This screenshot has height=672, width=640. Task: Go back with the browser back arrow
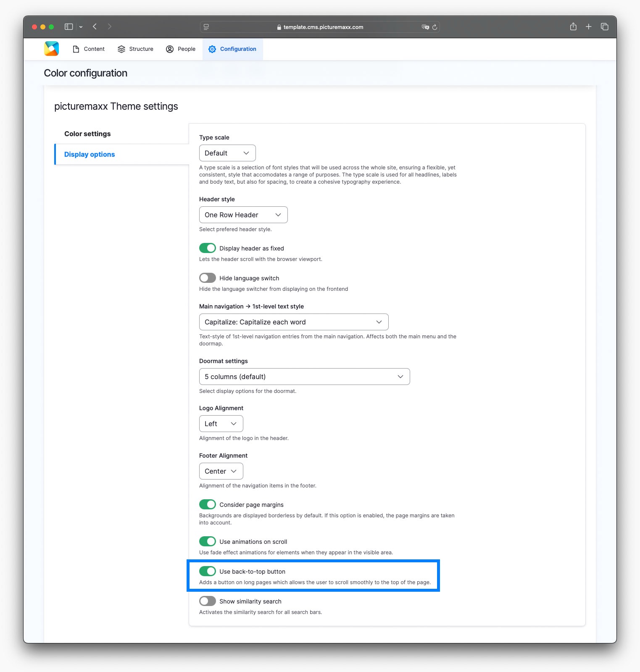click(95, 26)
